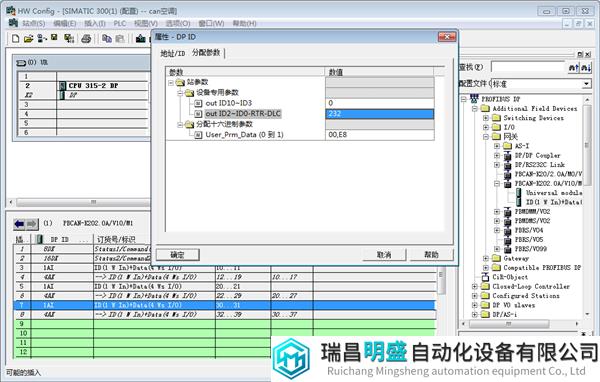Open the PLC menu
600x382 pixels.
tap(120, 23)
